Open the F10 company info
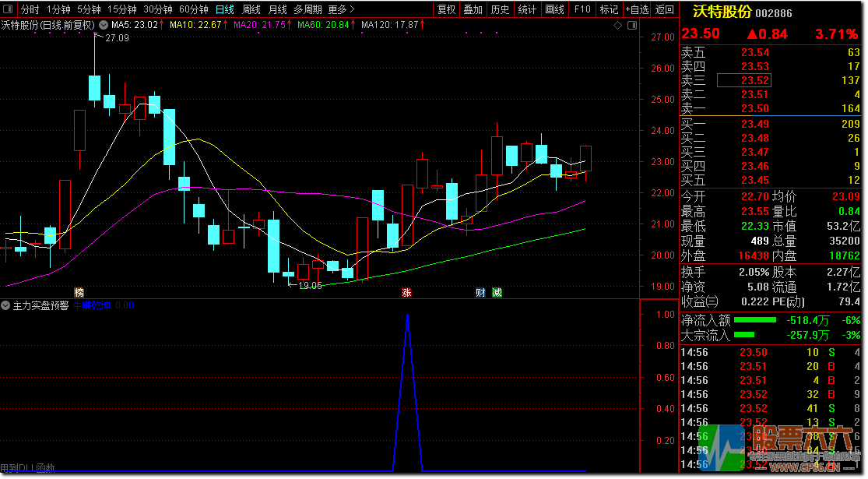868x479 pixels. point(582,9)
